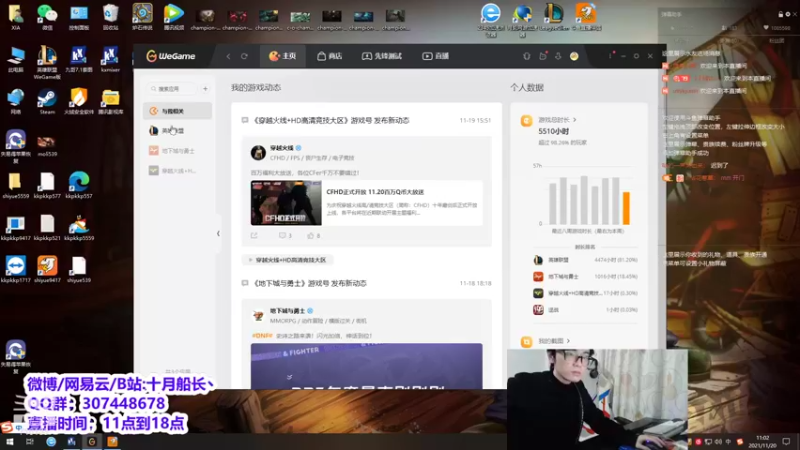Open the Microsoft Edge desktop icon
The width and height of the screenshot is (800, 450).
(79, 185)
